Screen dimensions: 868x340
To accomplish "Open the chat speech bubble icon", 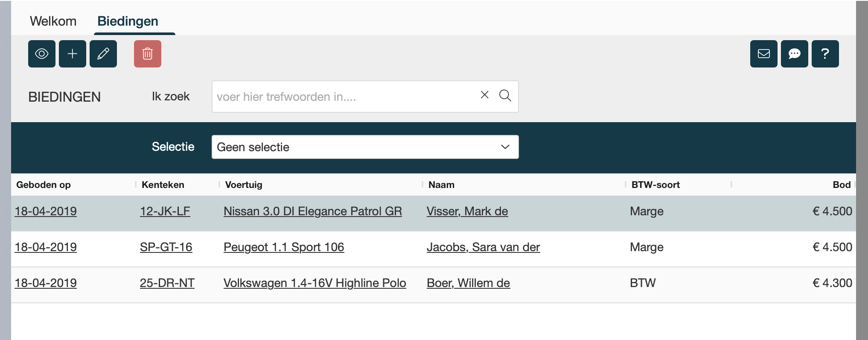I will pos(794,54).
